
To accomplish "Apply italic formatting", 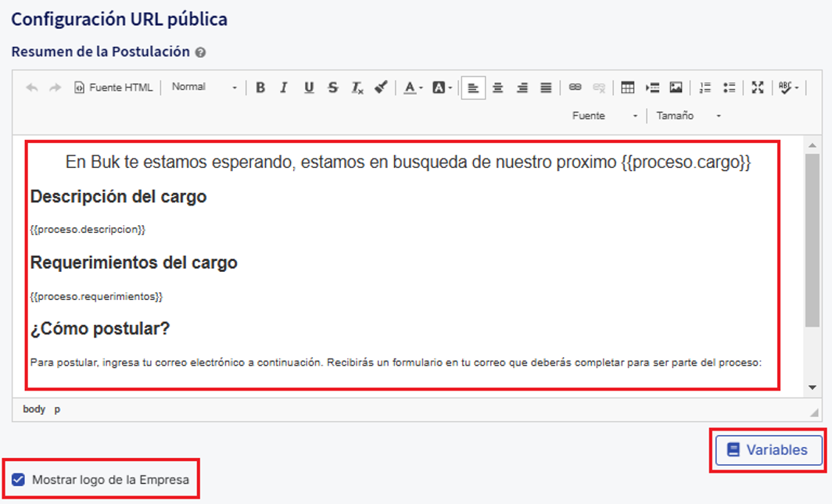I will (x=284, y=88).
